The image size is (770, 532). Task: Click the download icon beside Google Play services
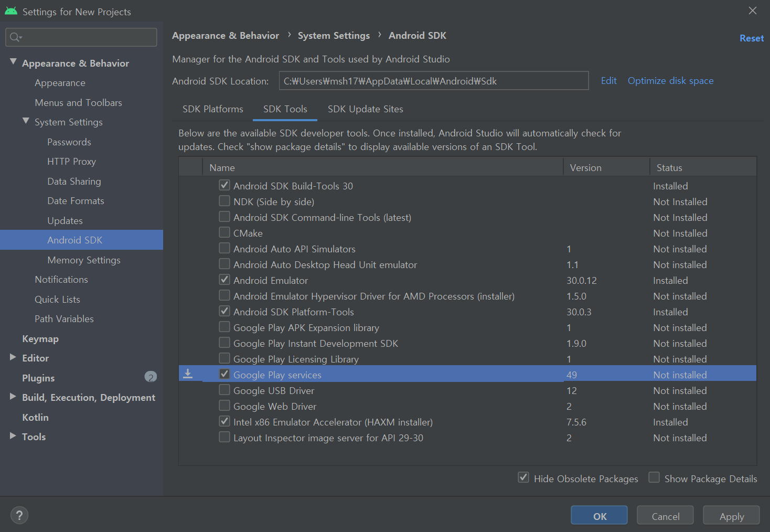[x=188, y=374]
